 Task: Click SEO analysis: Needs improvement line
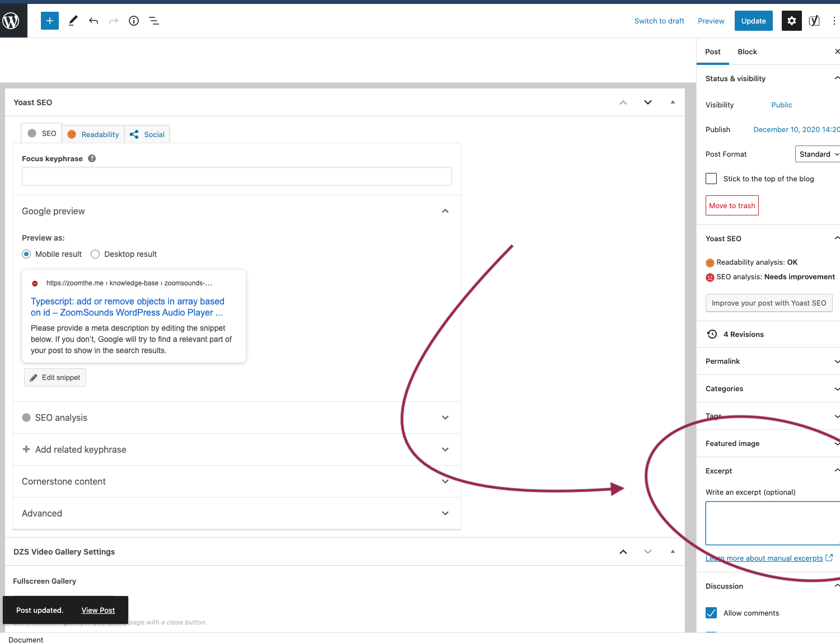pos(770,276)
